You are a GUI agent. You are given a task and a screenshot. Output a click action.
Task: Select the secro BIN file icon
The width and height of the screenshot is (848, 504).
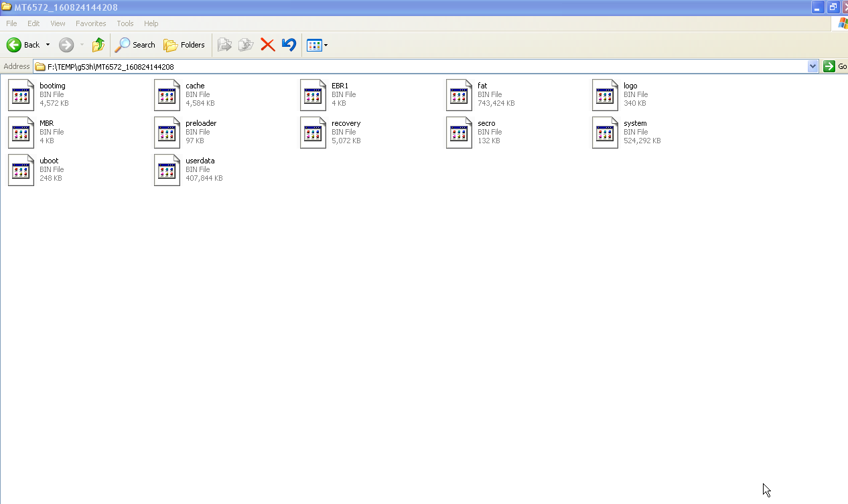pos(459,133)
